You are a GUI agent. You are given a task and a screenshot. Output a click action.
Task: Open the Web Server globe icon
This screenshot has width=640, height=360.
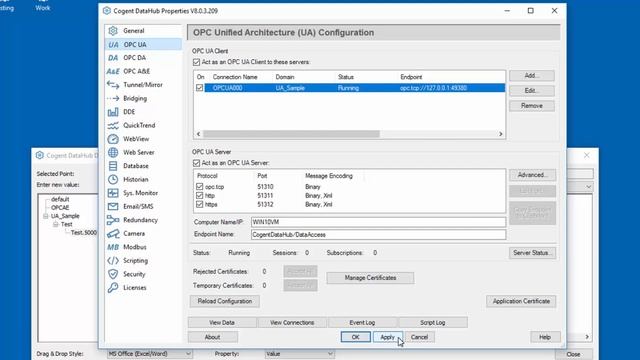click(113, 152)
